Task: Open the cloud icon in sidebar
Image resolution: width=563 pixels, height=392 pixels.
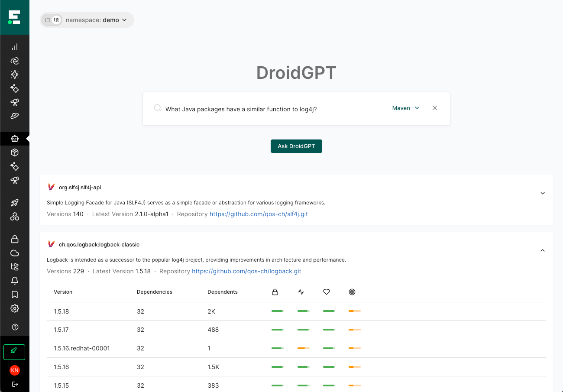Action: (x=15, y=253)
